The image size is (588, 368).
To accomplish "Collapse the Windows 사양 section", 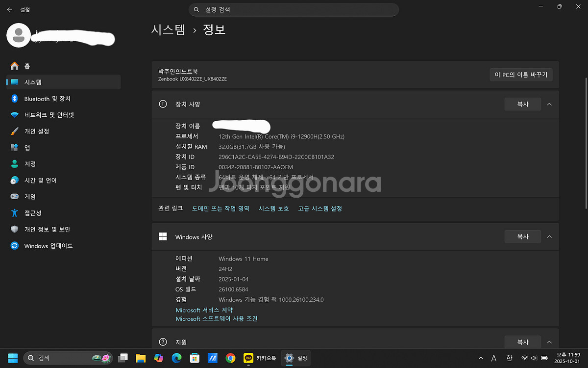I will pos(549,237).
